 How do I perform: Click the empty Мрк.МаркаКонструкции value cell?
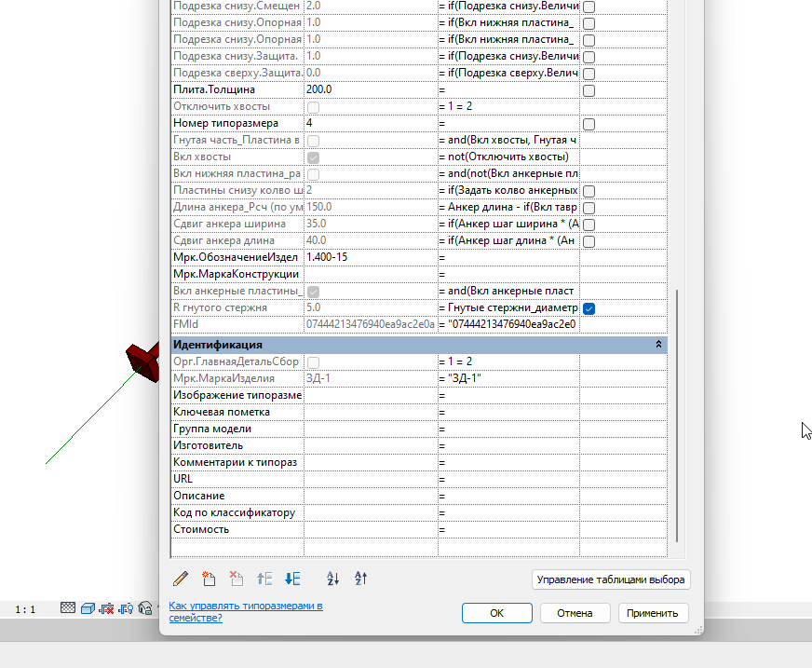tap(371, 274)
